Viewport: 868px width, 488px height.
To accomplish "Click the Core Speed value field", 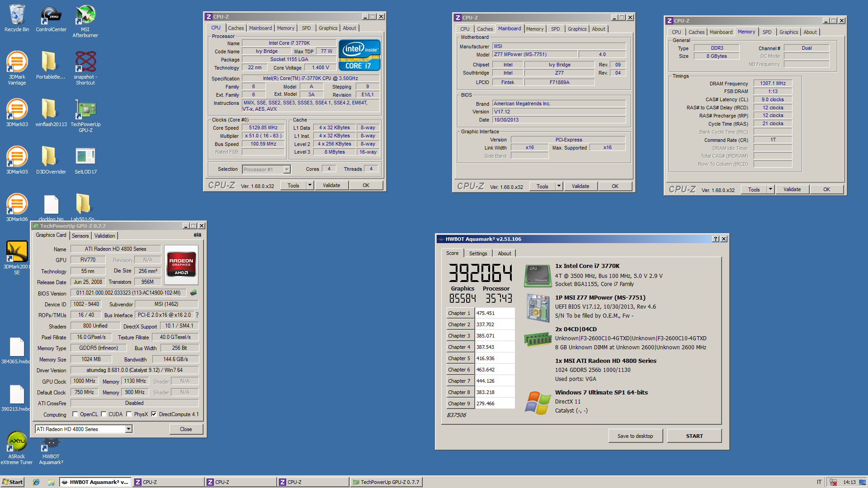I will (x=263, y=127).
